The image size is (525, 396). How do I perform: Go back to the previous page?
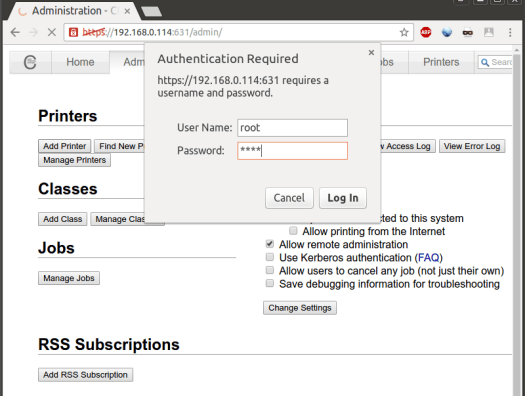[15, 32]
